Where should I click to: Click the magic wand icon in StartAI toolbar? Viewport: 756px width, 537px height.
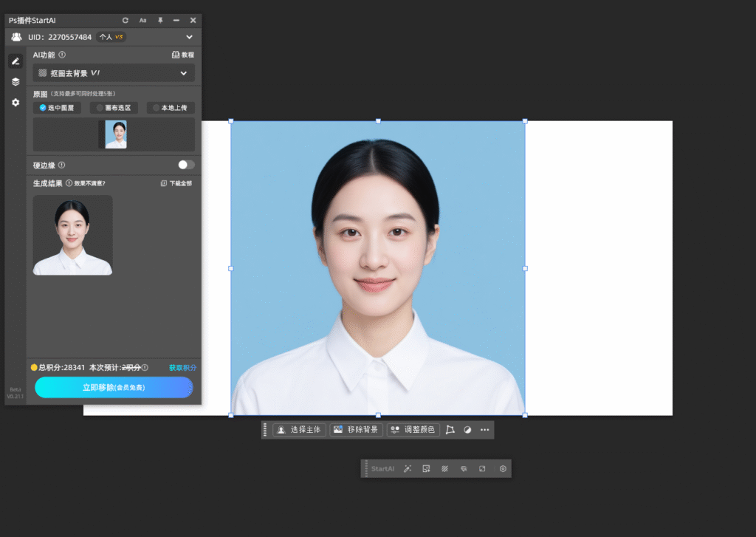[408, 468]
